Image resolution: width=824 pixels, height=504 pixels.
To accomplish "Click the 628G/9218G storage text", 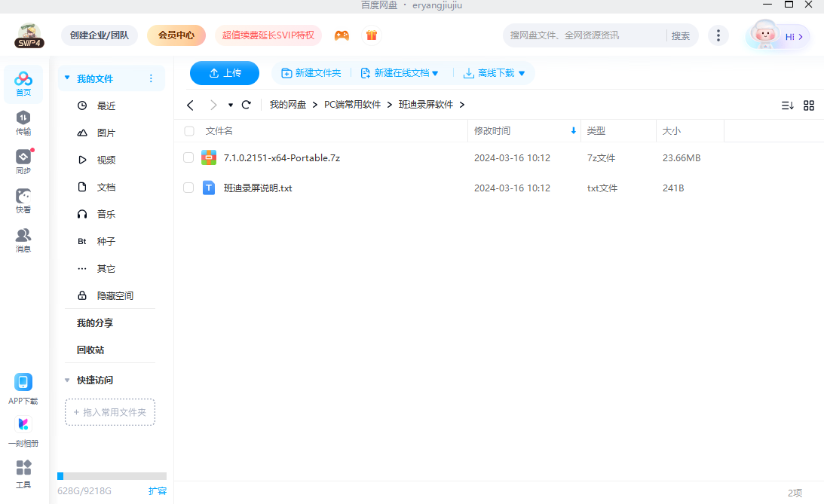I will tap(84, 491).
